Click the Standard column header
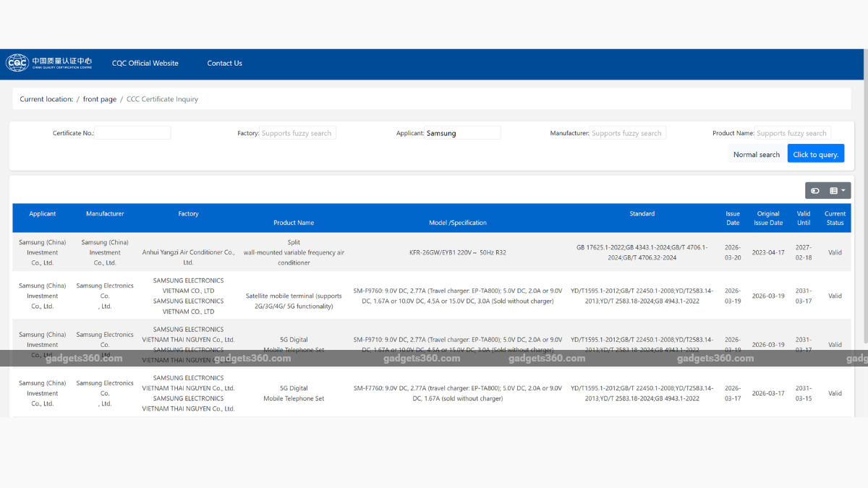The image size is (868, 488). coord(642,214)
